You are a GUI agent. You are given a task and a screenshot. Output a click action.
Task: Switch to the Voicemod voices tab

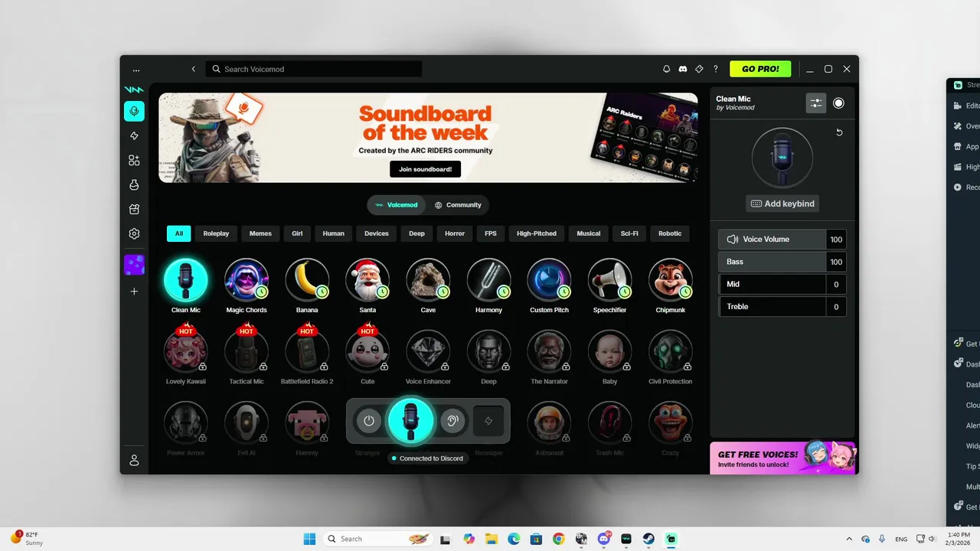click(397, 205)
